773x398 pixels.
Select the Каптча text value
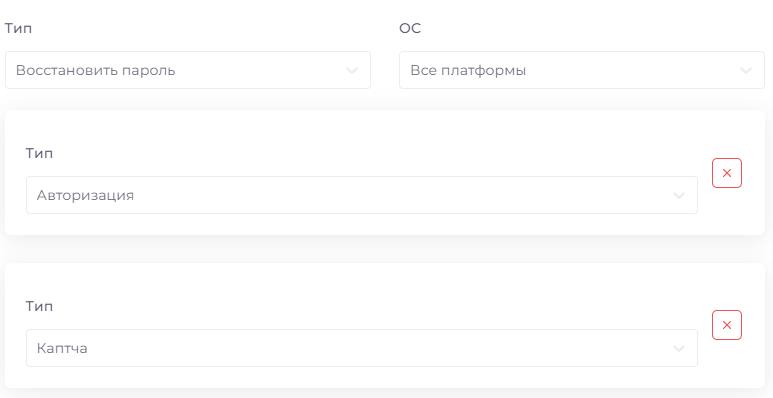pyautogui.click(x=62, y=349)
